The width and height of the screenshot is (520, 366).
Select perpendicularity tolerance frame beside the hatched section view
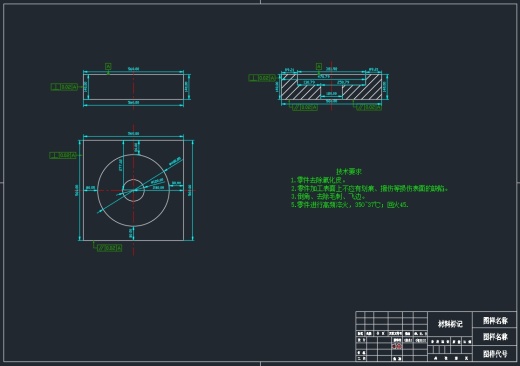click(262, 78)
